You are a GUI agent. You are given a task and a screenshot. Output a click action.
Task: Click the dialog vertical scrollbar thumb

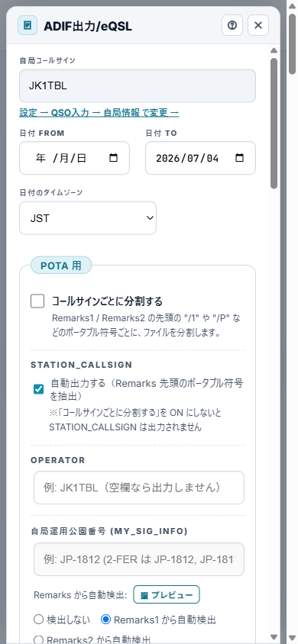coord(274,123)
